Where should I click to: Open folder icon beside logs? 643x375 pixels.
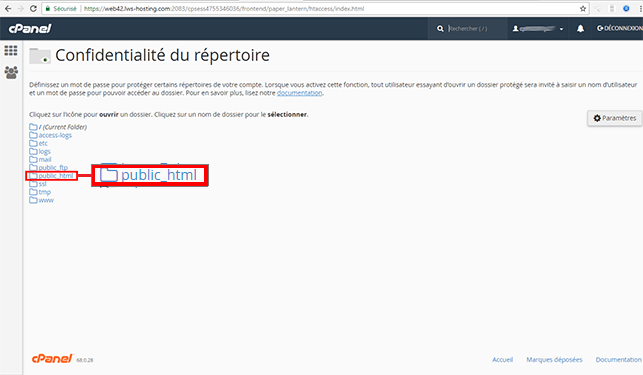33,151
